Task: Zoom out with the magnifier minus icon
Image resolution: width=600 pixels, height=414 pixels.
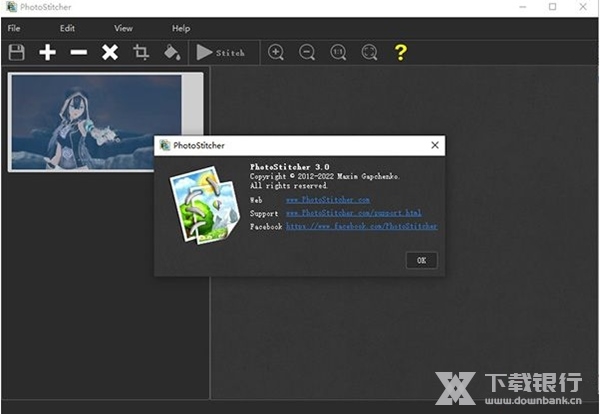Action: 307,52
